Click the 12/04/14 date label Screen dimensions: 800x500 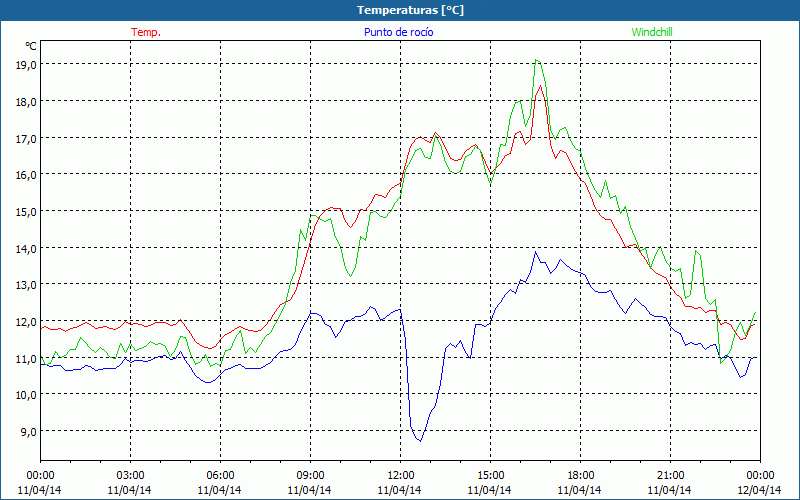tap(760, 490)
